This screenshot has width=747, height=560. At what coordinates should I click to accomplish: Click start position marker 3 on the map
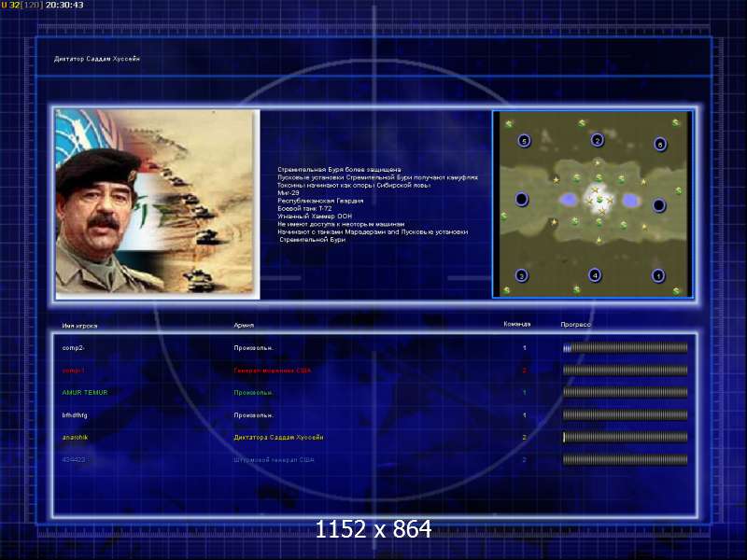click(x=522, y=275)
